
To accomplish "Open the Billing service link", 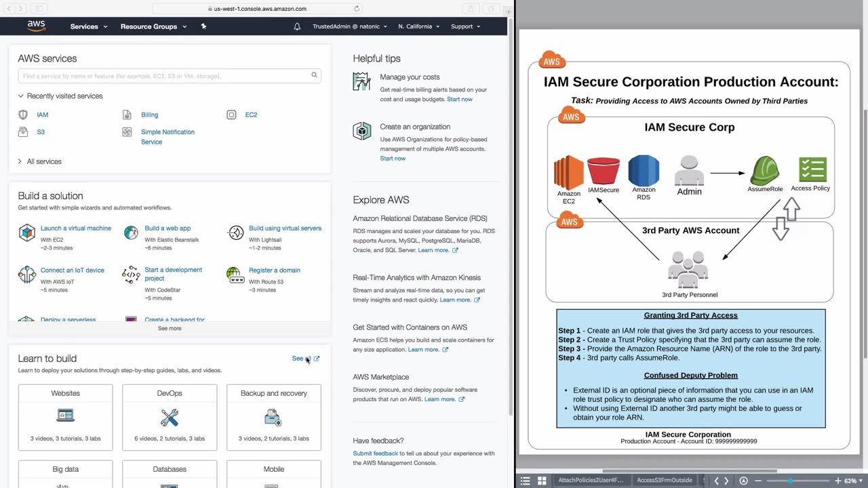I will pos(150,115).
